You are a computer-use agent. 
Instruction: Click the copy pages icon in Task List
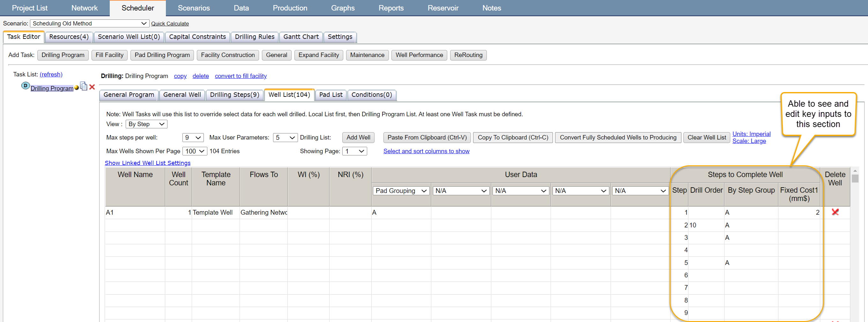[x=84, y=87]
